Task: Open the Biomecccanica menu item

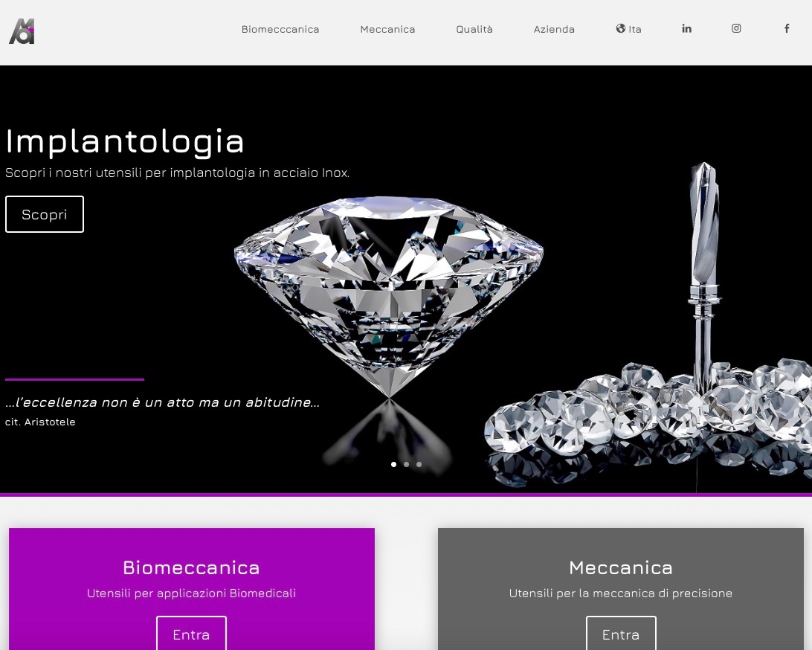Action: (x=280, y=30)
